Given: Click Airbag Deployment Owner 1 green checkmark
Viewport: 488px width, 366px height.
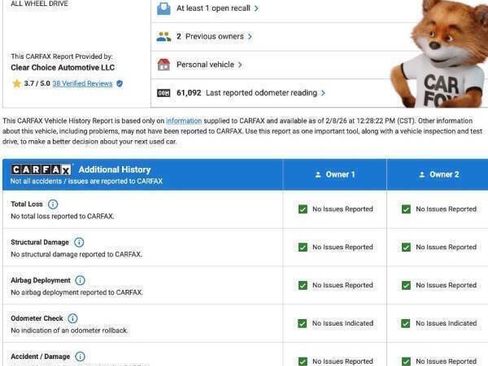Looking at the screenshot, I should pyautogui.click(x=303, y=285).
